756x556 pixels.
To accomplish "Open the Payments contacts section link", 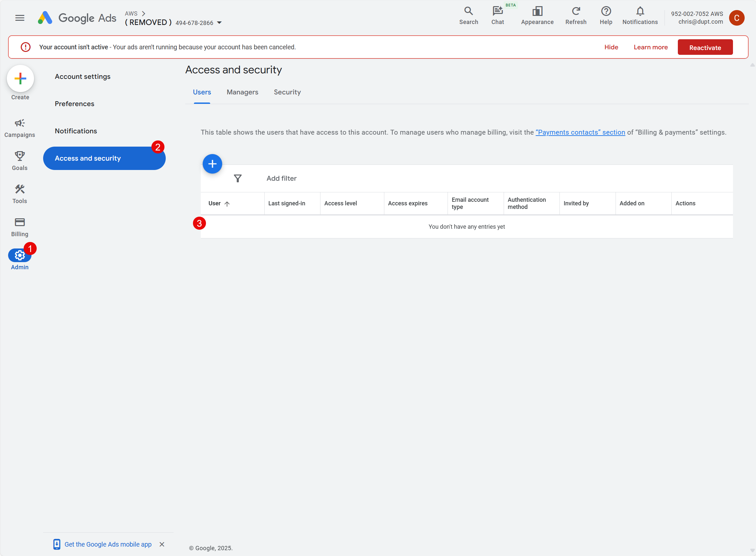I will (580, 132).
